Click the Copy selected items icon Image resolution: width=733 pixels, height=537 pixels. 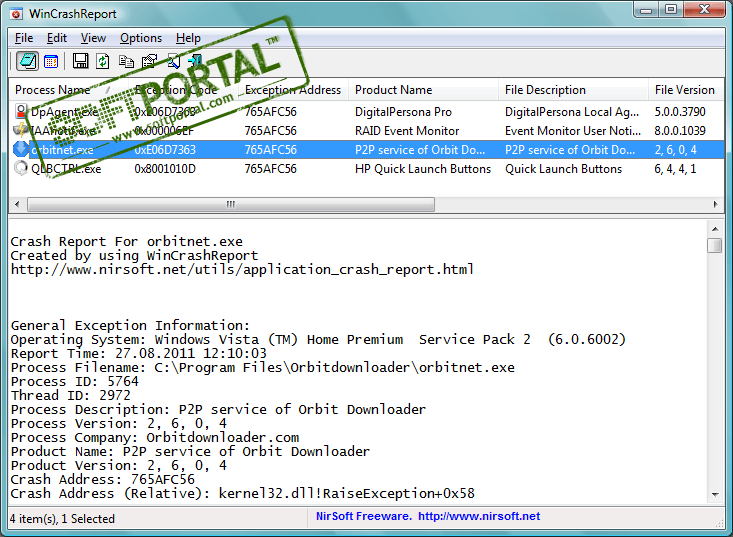point(126,61)
